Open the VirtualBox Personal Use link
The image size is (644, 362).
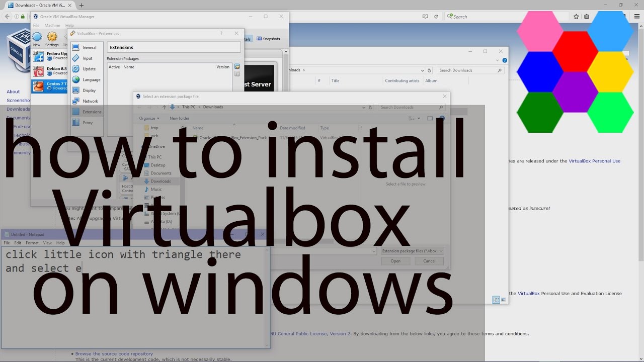(x=595, y=161)
